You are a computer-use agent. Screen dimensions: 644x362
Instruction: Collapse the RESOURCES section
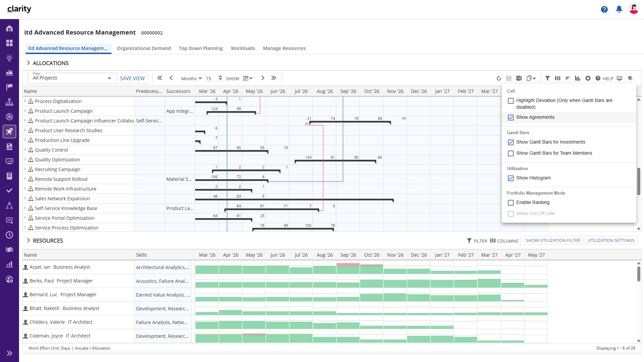coord(28,241)
